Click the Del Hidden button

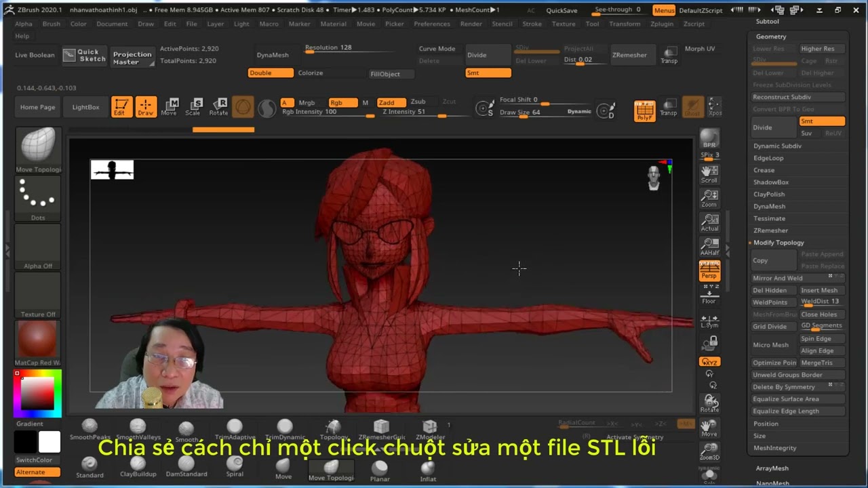tap(773, 290)
